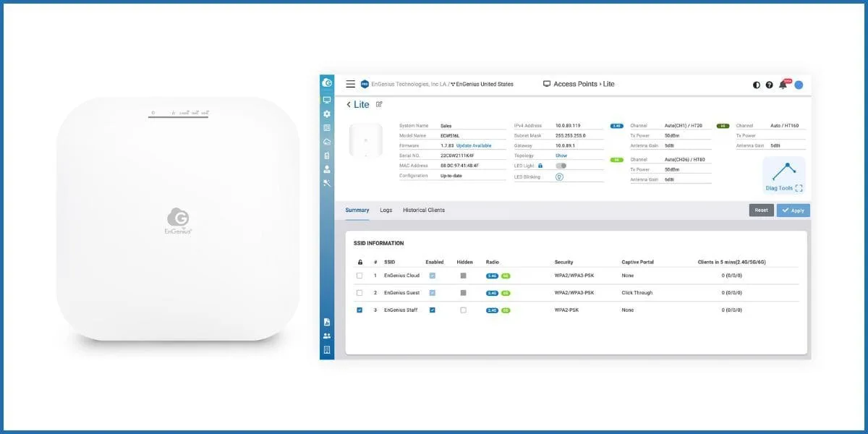
Task: Check the Hidden checkbox for EnGenius Staff
Action: [465, 310]
